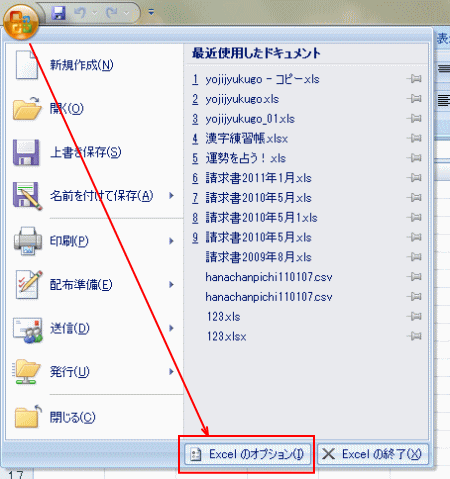This screenshot has height=479, width=450.
Task: Click the round Office button
Action: click(21, 21)
